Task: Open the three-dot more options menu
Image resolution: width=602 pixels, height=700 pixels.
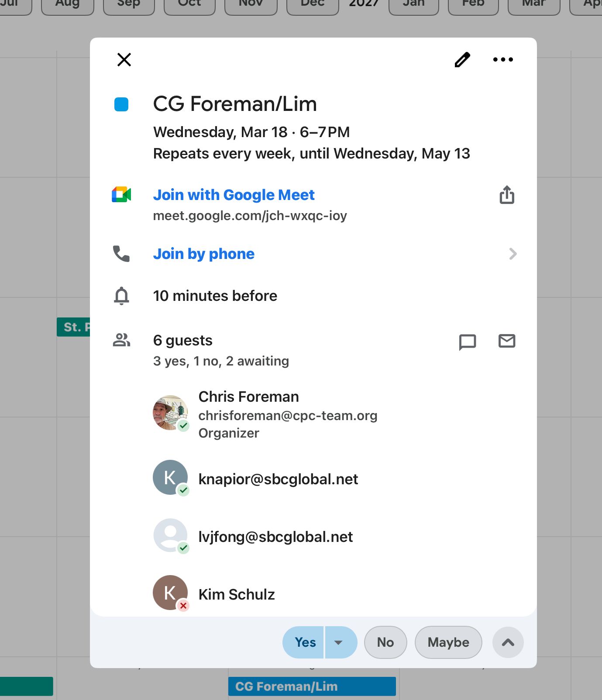Action: point(502,59)
